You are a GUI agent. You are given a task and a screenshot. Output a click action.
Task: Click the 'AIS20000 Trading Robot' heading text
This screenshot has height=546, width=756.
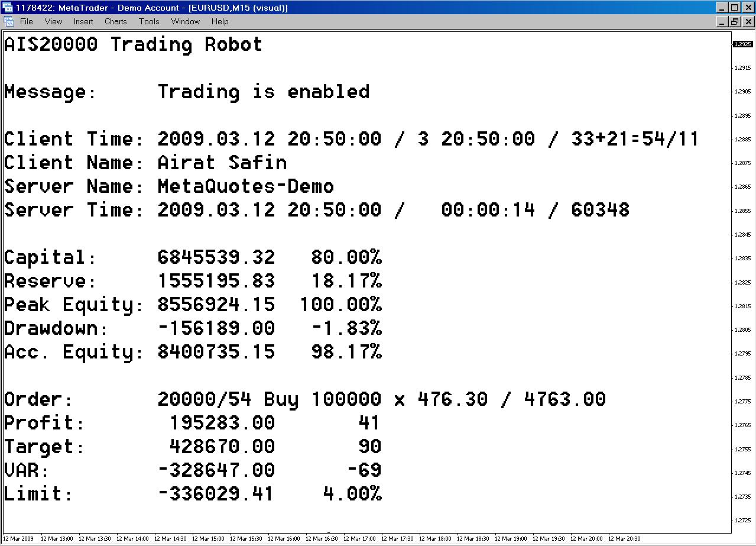click(134, 45)
